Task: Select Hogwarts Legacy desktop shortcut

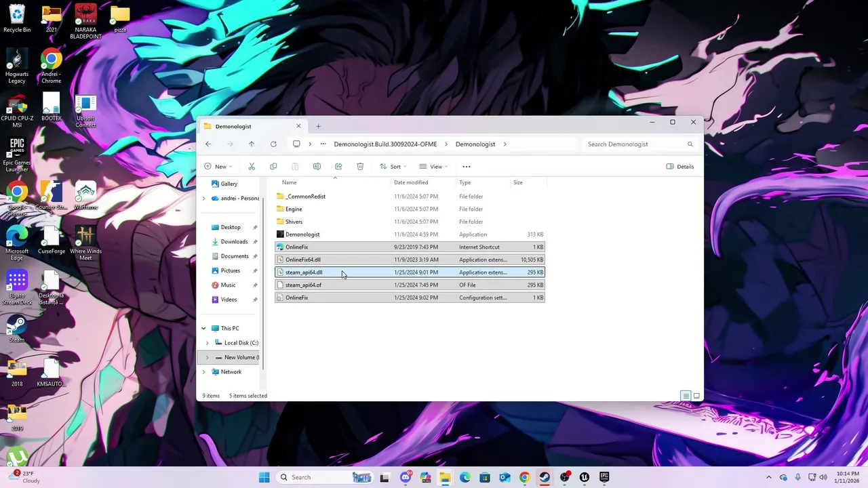Action: tap(17, 66)
